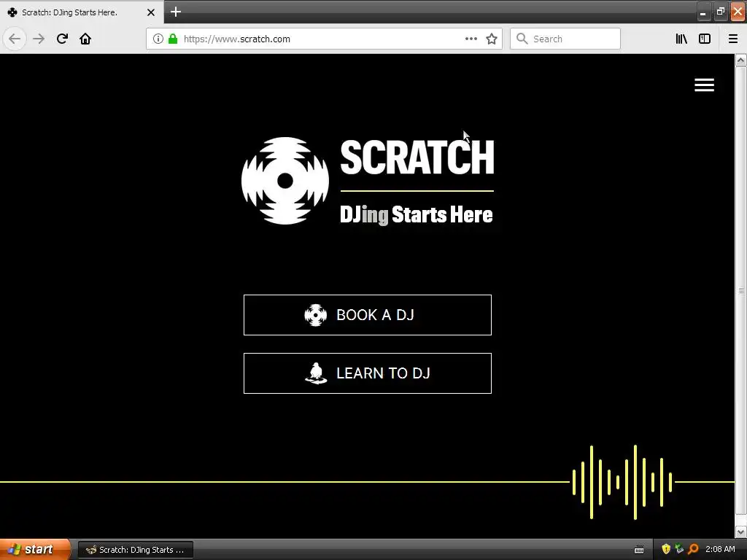Screen dimensions: 747x560
Task: Bookmark this page with the star icon
Action: pos(492,39)
